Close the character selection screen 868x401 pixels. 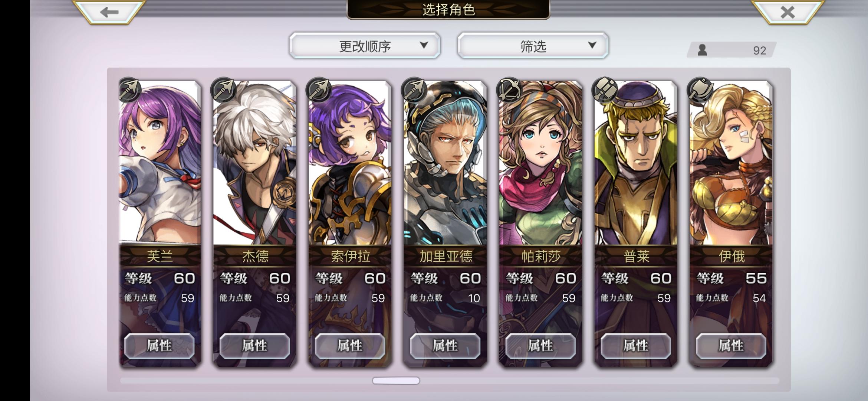(788, 12)
